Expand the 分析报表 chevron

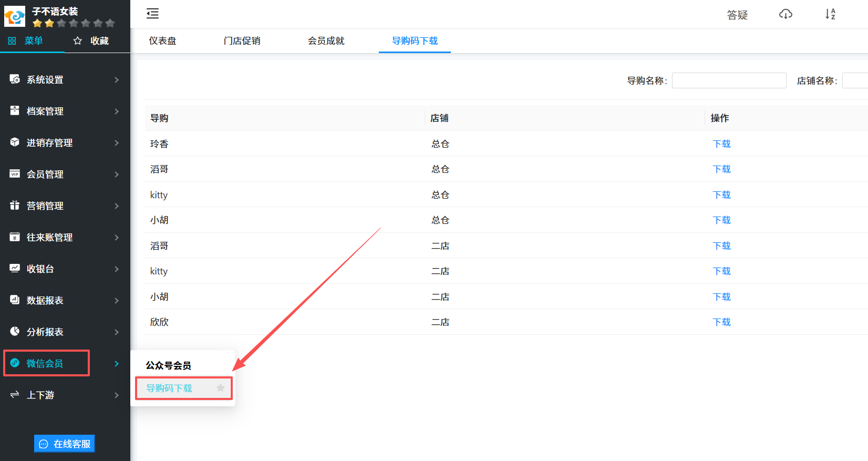pyautogui.click(x=117, y=332)
